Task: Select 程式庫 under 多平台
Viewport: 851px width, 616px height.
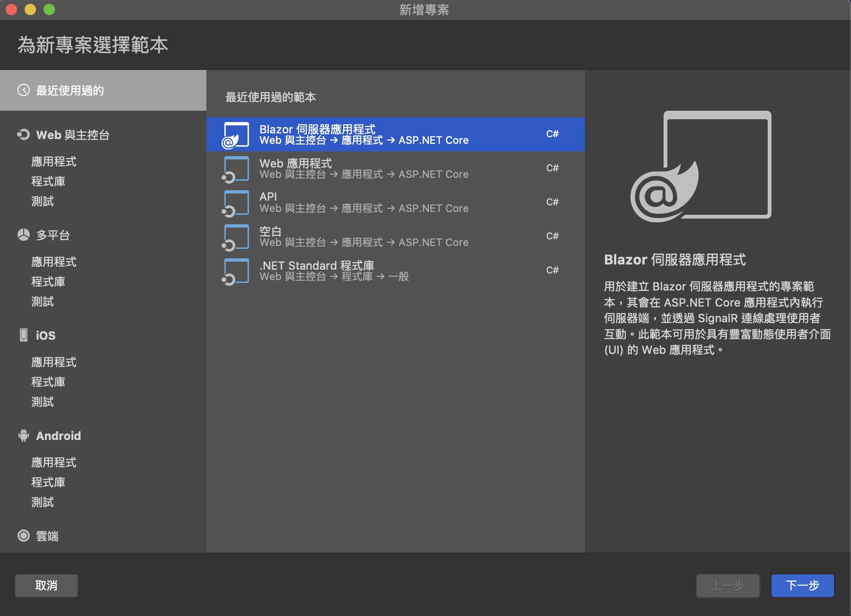Action: pyautogui.click(x=48, y=282)
